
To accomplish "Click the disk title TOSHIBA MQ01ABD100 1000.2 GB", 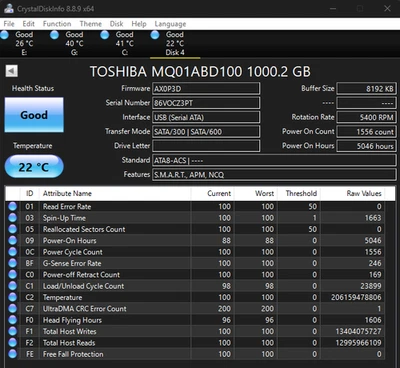I will (200, 72).
